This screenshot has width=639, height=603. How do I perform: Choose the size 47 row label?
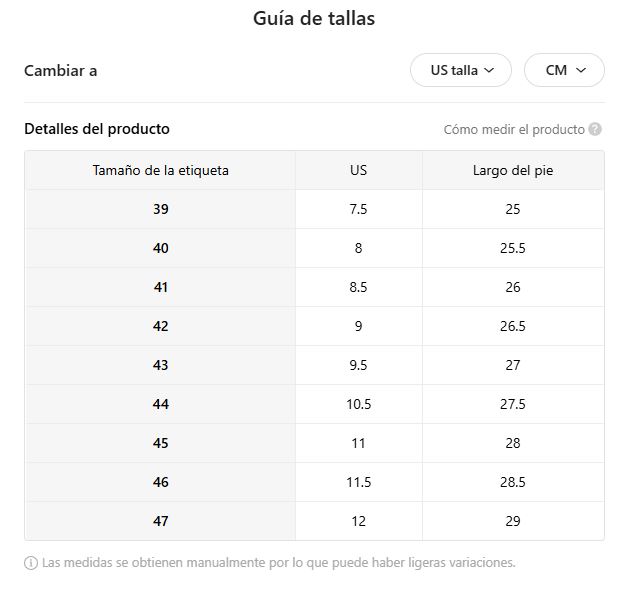[161, 521]
